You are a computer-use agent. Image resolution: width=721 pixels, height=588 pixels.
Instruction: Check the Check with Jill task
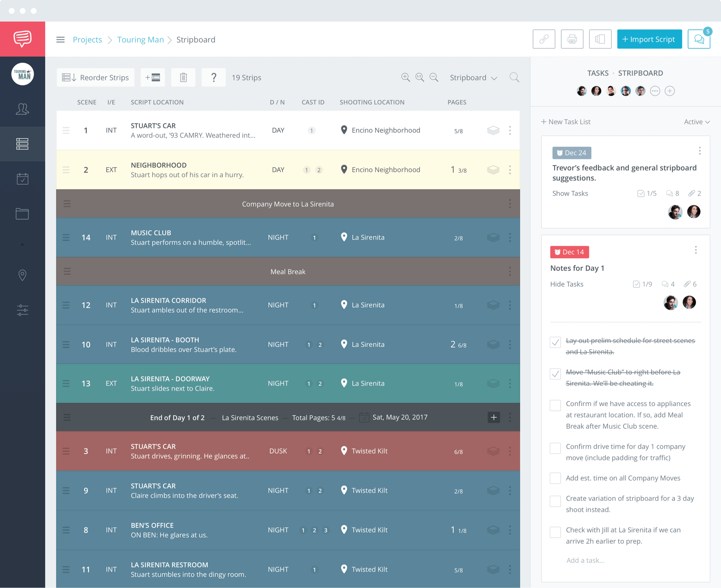(x=555, y=532)
